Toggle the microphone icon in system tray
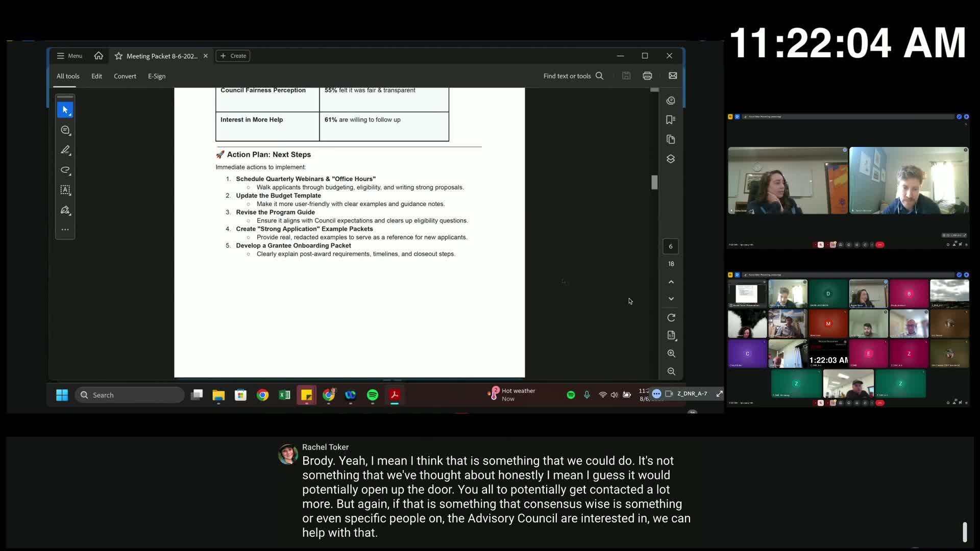The image size is (980, 551). tap(587, 395)
